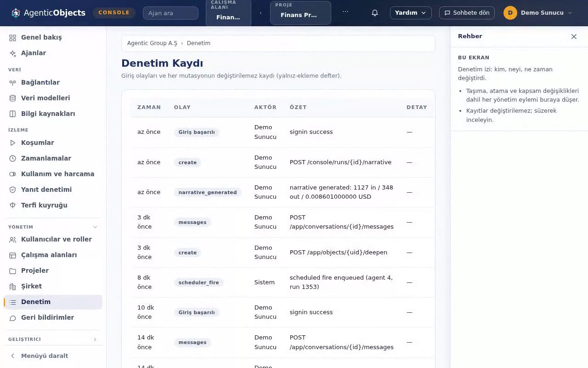Click the scheduled fire enqueued summary
Viewport: 588px width, 368px height.
pyautogui.click(x=341, y=282)
